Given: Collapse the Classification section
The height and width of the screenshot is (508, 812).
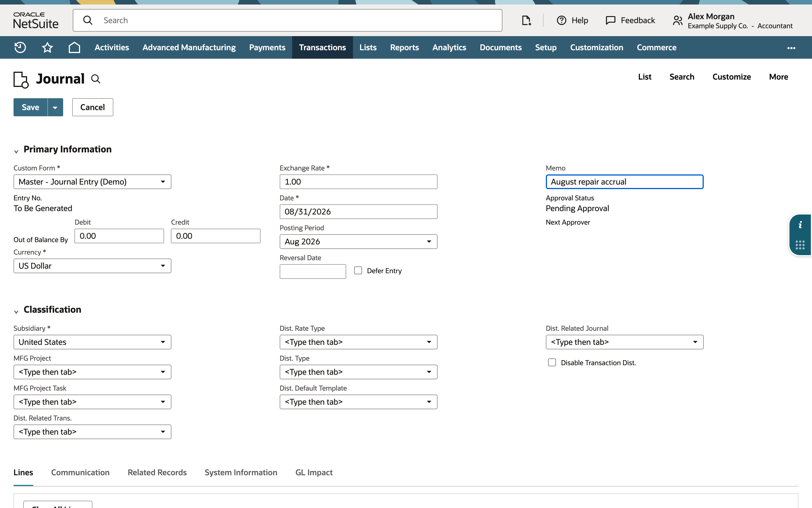Looking at the screenshot, I should [16, 312].
